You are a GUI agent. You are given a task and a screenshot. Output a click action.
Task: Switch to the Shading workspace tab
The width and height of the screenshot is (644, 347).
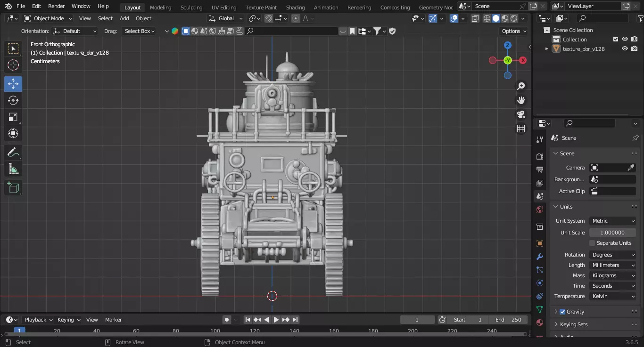[x=296, y=8]
